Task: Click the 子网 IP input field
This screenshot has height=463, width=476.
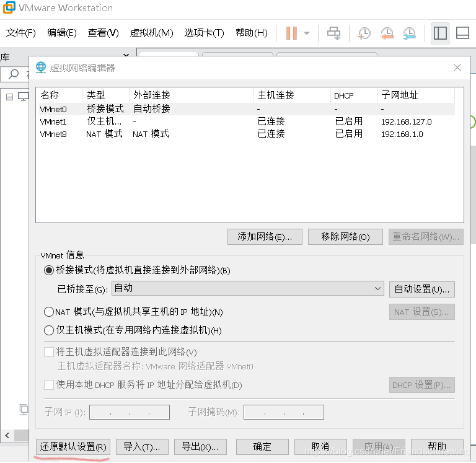Action: coord(130,412)
